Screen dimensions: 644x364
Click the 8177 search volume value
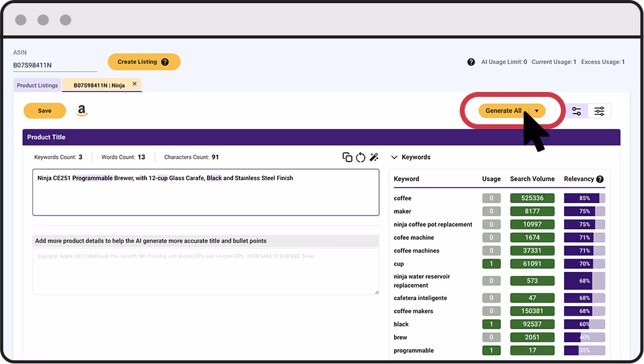tap(532, 211)
